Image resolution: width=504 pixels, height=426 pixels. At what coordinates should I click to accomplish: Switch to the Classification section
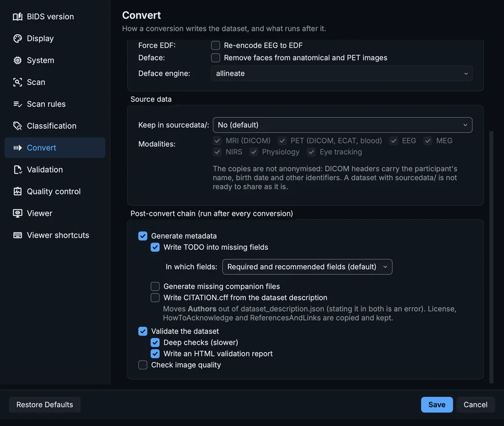pyautogui.click(x=55, y=126)
